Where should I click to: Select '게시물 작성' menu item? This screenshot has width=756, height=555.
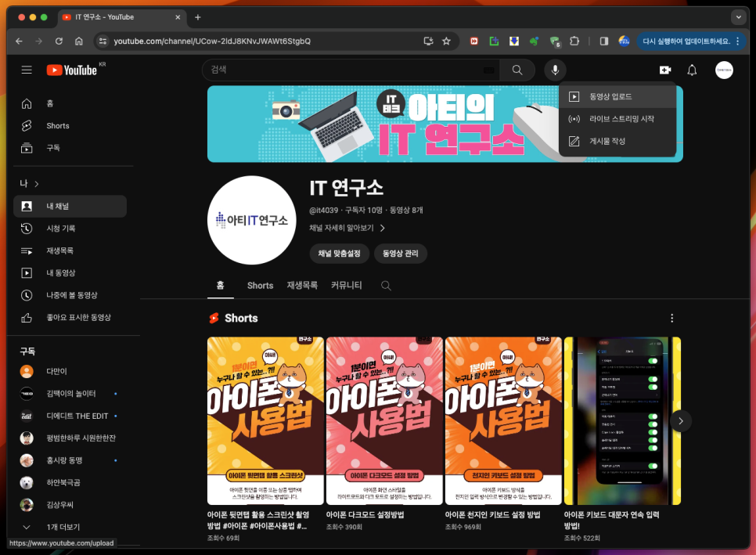[x=617, y=141]
